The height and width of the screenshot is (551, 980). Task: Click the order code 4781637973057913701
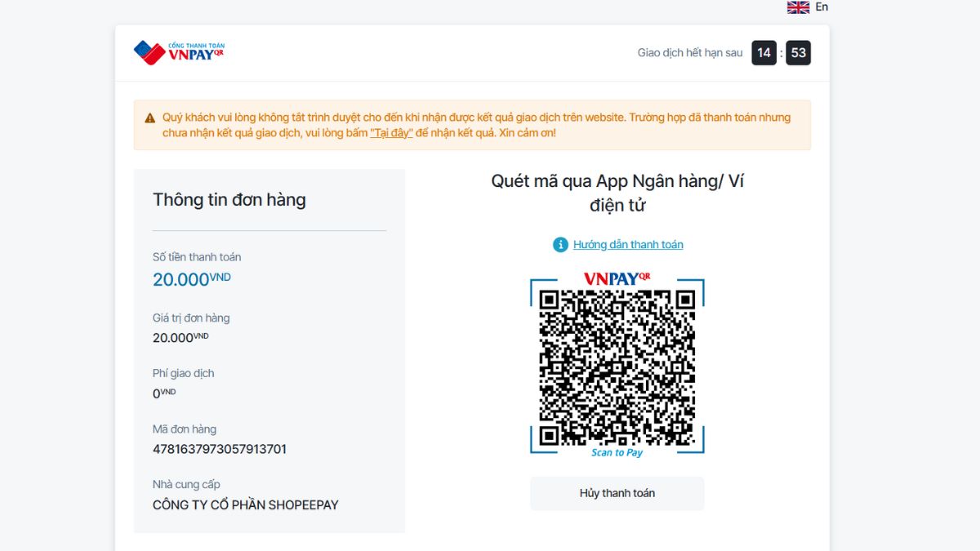(x=220, y=449)
